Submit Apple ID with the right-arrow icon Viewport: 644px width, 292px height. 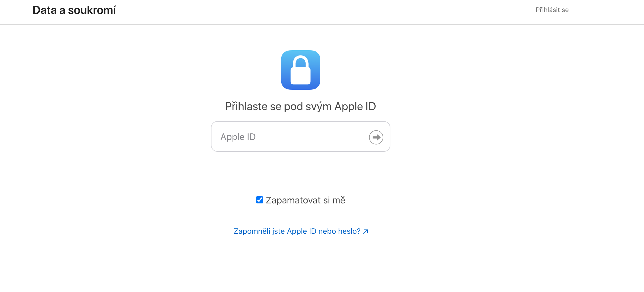pyautogui.click(x=376, y=137)
